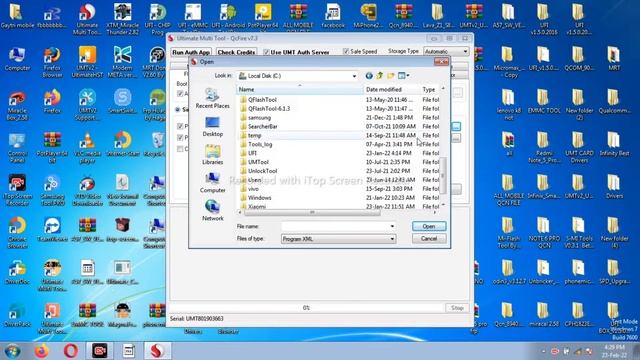Select the UMTool folder
This screenshot has height=360, width=640.
[258, 162]
